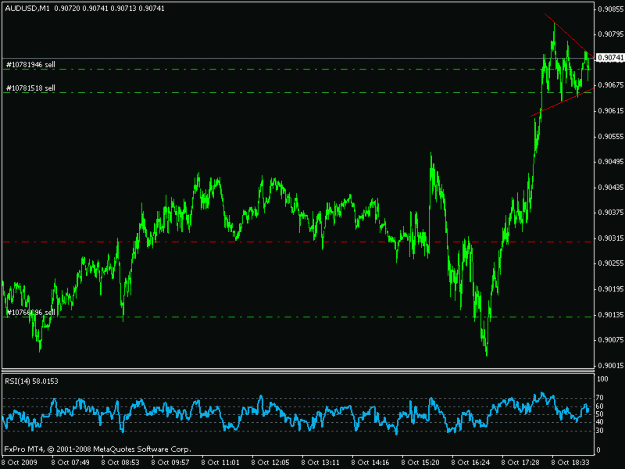Viewport: 625px width, 469px height.
Task: Click the 0.90315 price scale label
Action: tap(610, 238)
